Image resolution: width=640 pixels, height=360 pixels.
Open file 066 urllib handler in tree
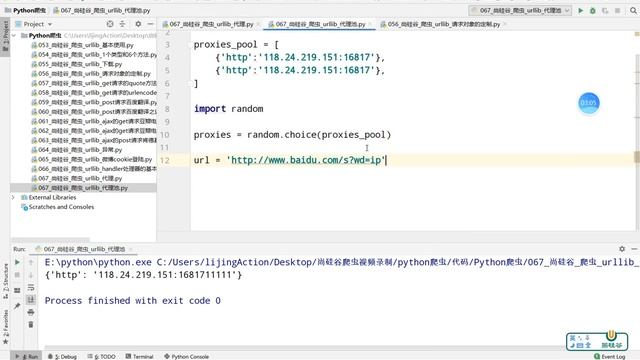tap(94, 169)
